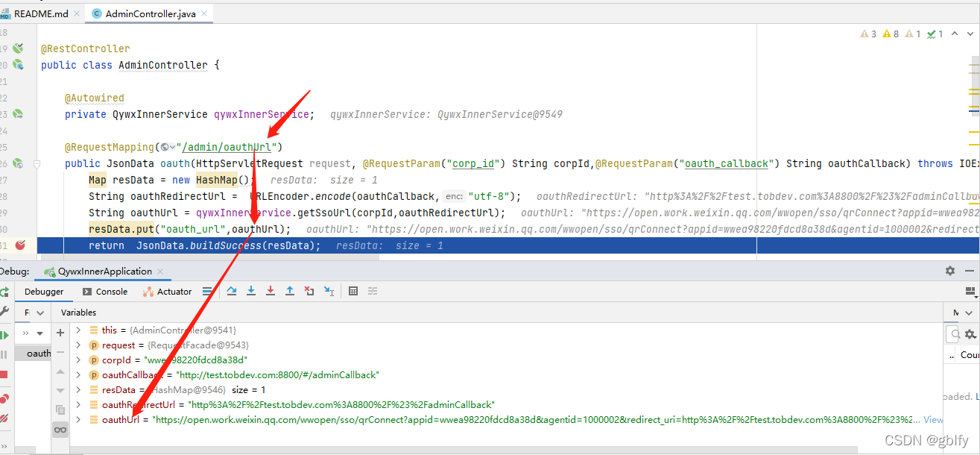
Task: Hide Debug panel with minimize dash
Action: click(971, 271)
